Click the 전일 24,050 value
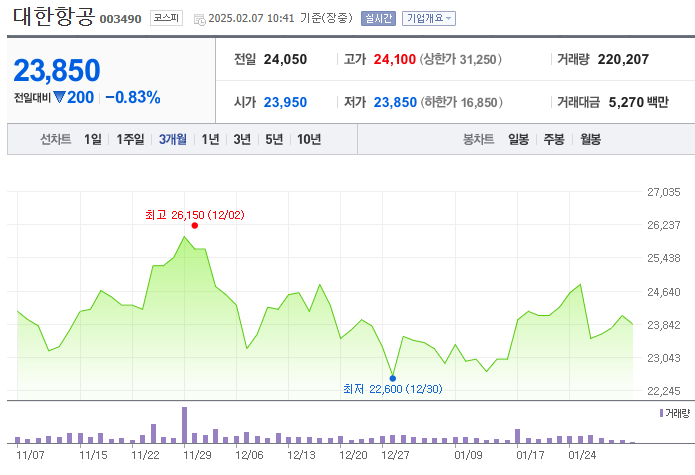 [x=285, y=59]
